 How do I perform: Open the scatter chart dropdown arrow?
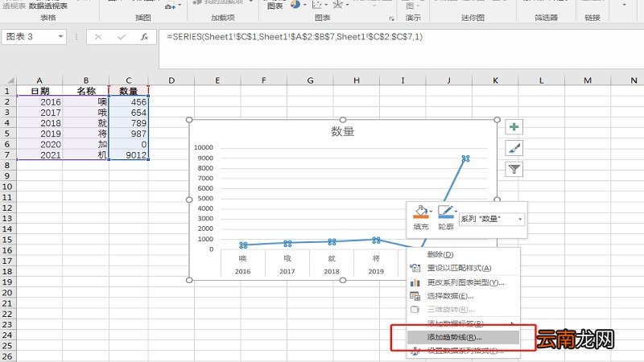point(326,5)
